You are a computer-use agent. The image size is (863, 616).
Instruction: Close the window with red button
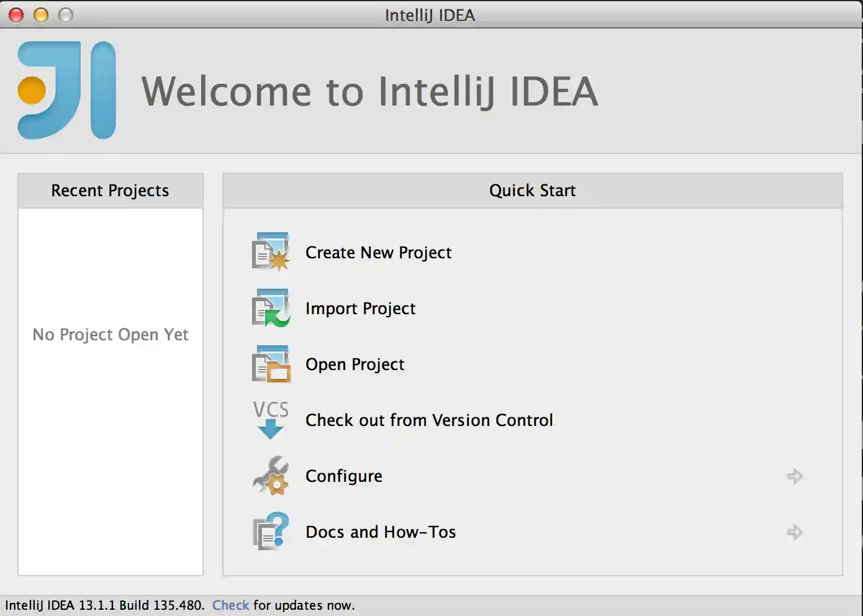[16, 15]
